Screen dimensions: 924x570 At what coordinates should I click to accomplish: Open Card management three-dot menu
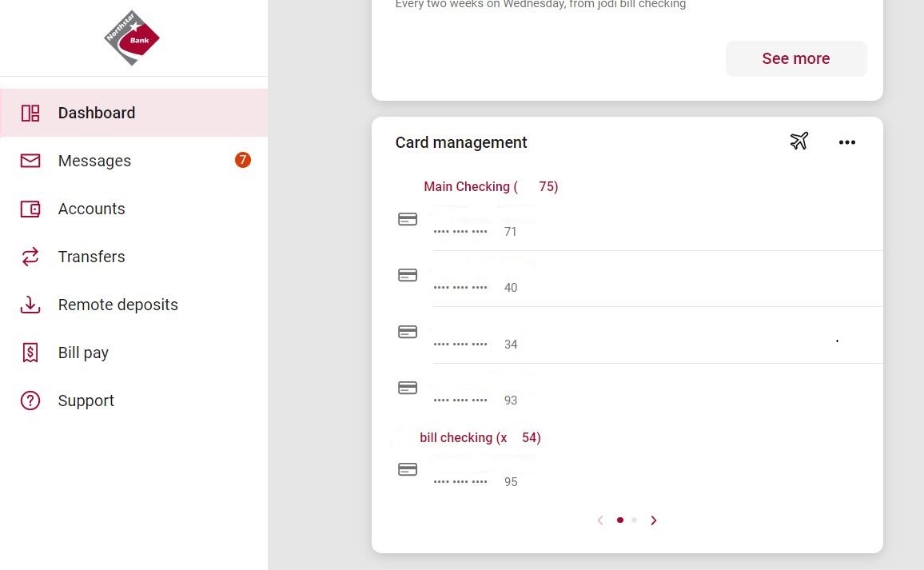(x=847, y=142)
